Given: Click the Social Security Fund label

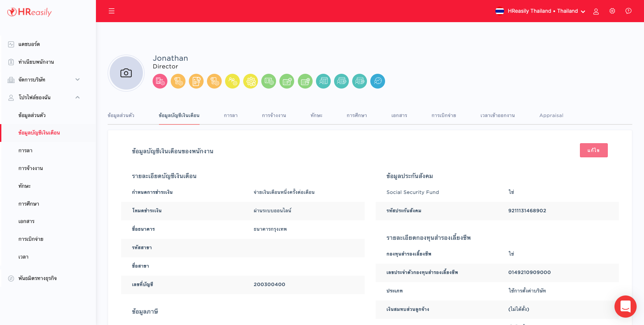Looking at the screenshot, I should 413,192.
